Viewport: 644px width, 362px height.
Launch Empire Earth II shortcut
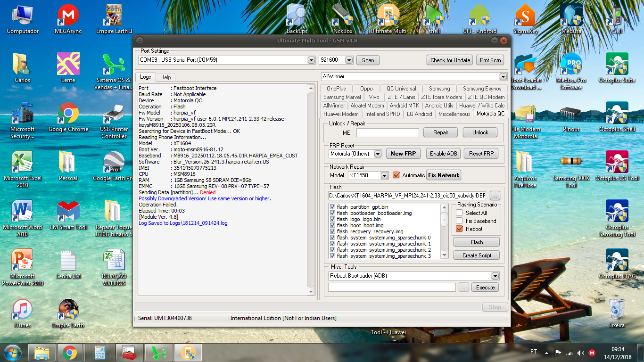click(114, 19)
